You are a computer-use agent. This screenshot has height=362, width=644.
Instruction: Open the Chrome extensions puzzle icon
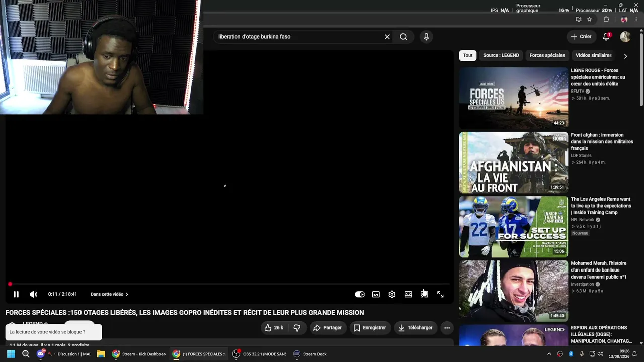coord(606,19)
